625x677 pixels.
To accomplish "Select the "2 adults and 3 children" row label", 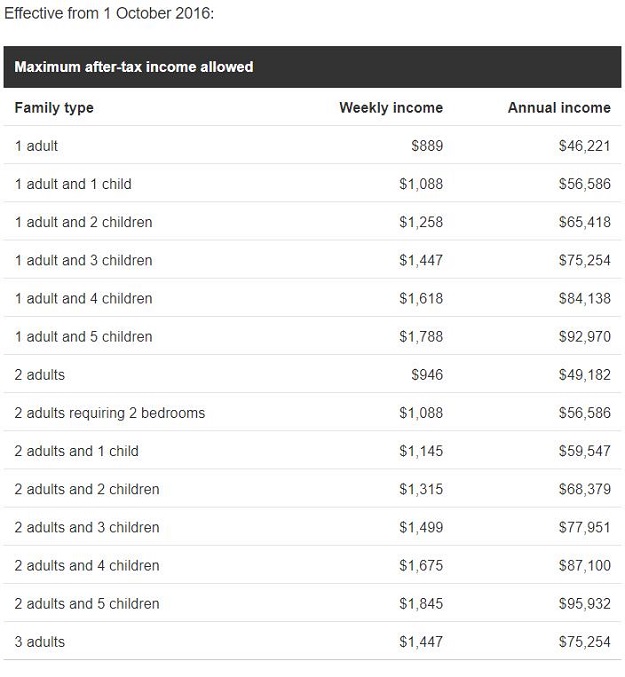I will 87,527.
